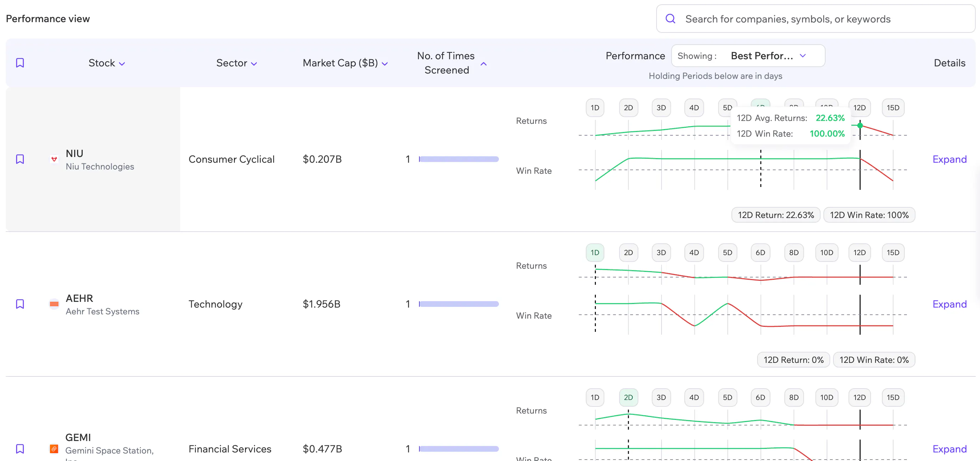
Task: Open the Stock column sort dropdown
Action: (122, 64)
